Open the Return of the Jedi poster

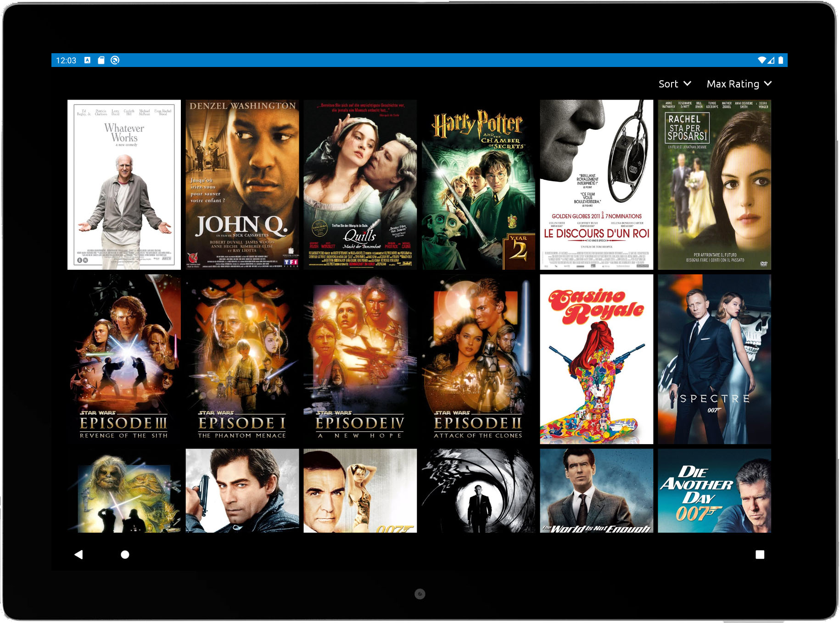[x=124, y=491]
